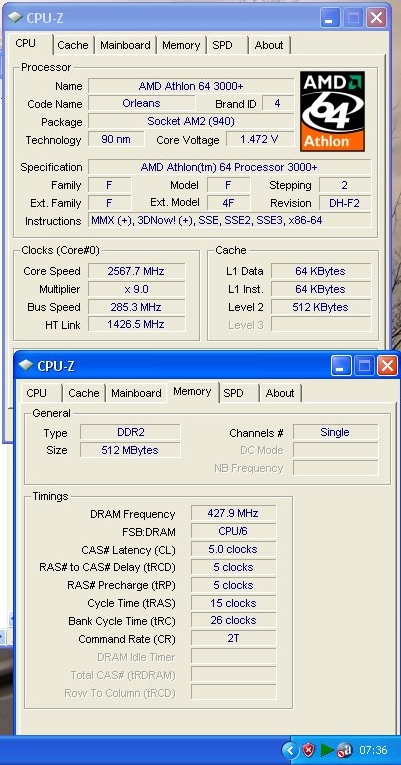Click the Package field Socket AM2 (940)
The image size is (401, 765).
[191, 121]
